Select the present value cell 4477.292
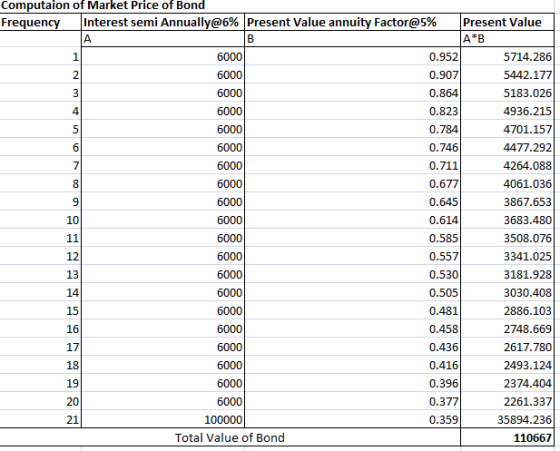The height and width of the screenshot is (451, 560). point(508,147)
